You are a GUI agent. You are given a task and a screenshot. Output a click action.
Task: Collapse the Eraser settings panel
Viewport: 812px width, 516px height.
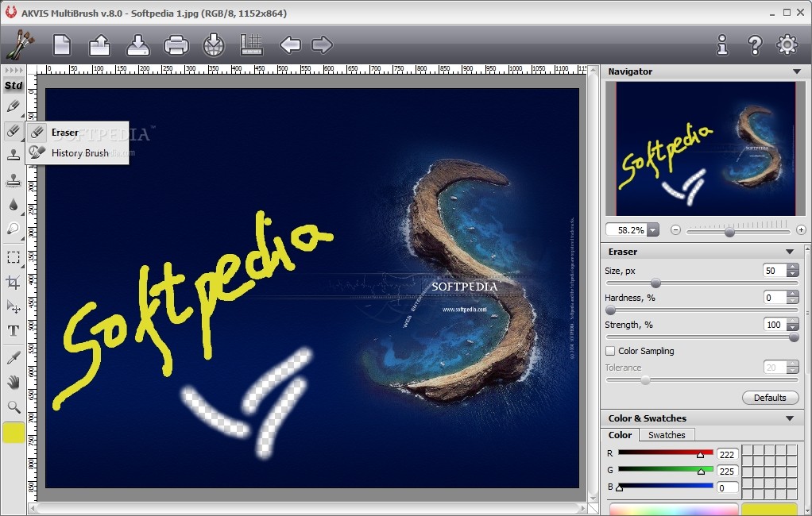coord(790,252)
